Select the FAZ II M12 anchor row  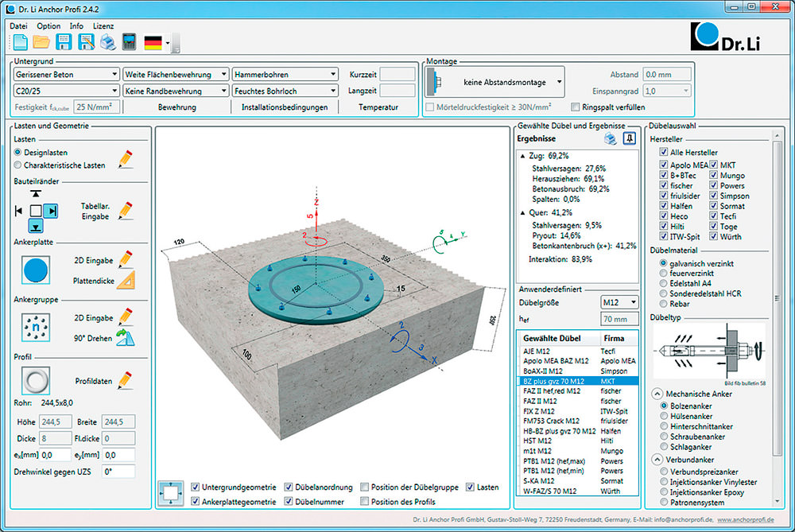578,401
